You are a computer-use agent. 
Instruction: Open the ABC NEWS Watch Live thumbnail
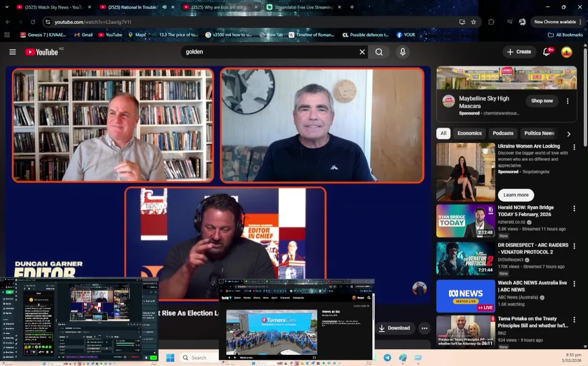tap(466, 296)
